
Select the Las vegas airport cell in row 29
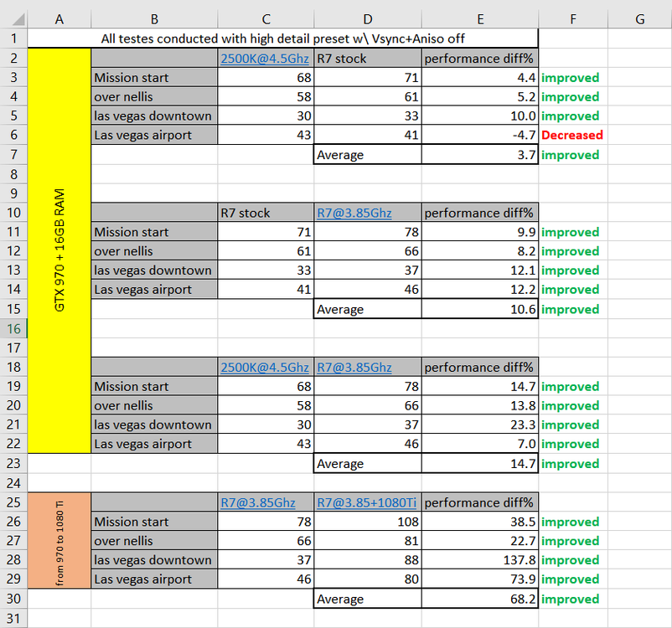154,579
